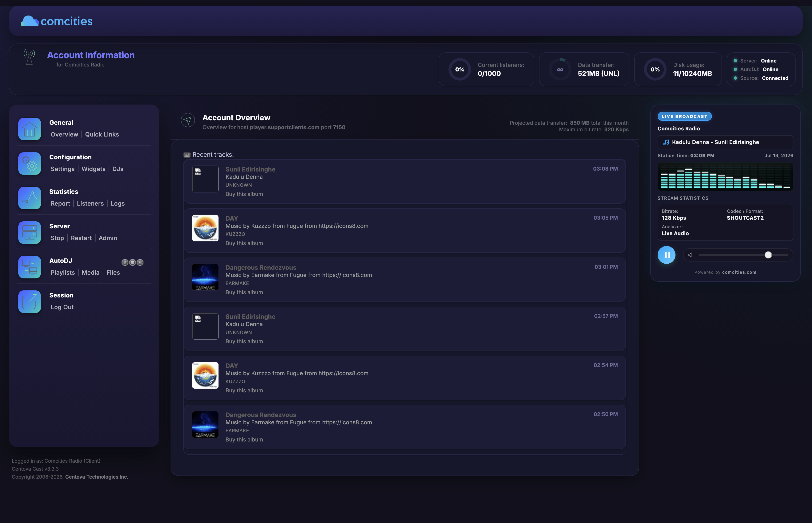The height and width of the screenshot is (523, 812).
Task: Restart the server
Action: [81, 238]
